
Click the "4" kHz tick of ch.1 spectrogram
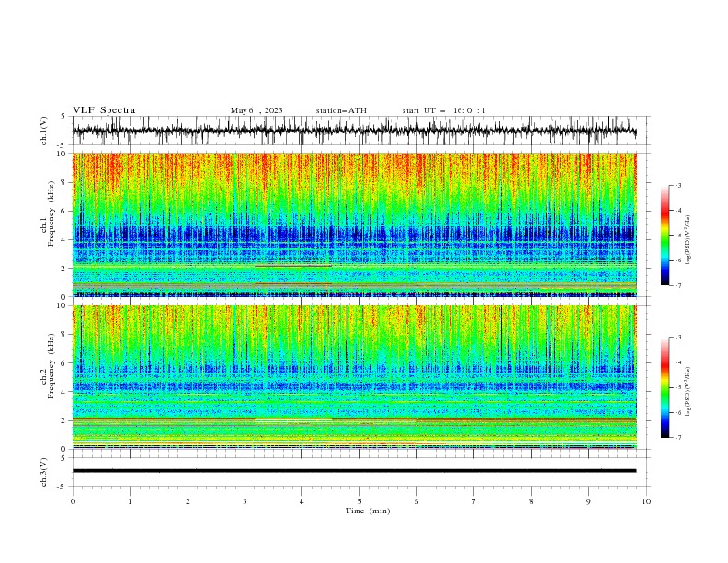(x=64, y=240)
